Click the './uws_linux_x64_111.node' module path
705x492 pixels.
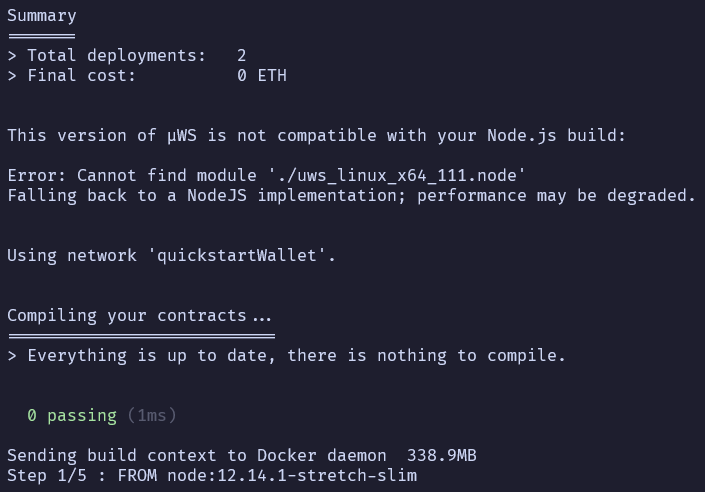coord(396,175)
